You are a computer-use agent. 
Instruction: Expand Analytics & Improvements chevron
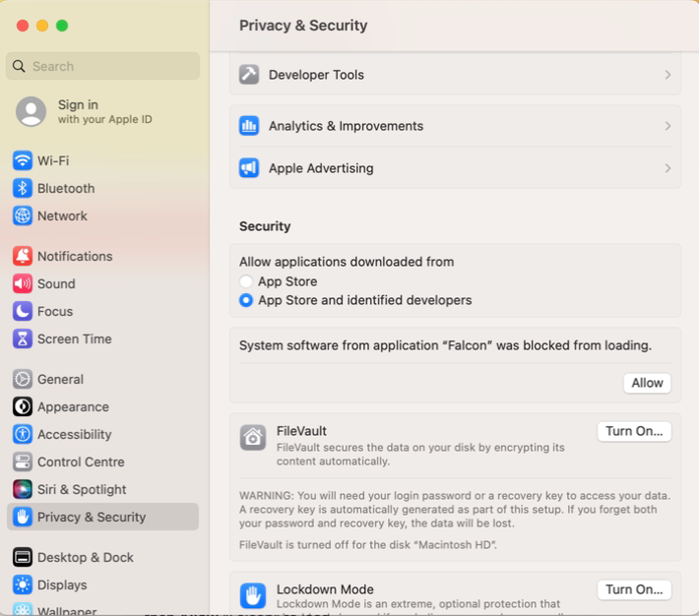point(667,126)
